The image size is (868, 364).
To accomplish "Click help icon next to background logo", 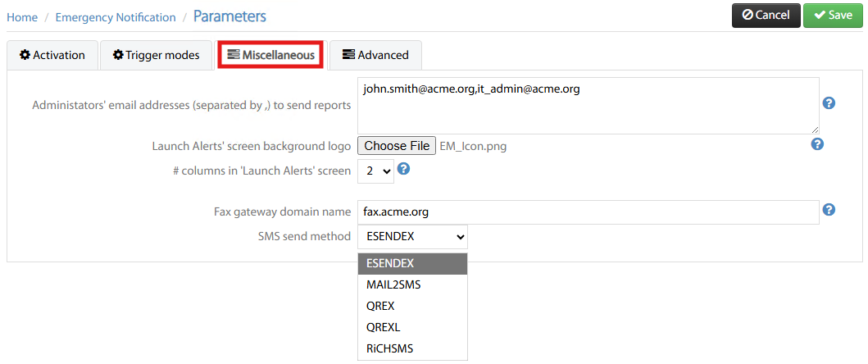I will [817, 144].
